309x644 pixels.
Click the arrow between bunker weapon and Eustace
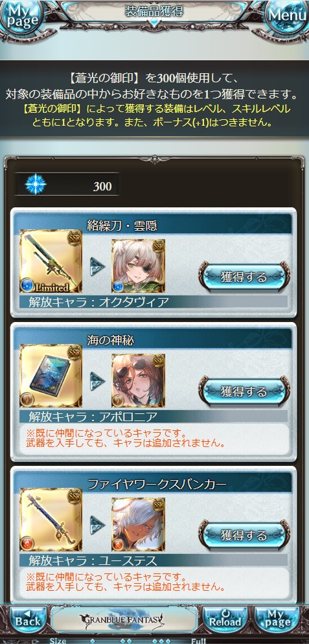(x=97, y=524)
